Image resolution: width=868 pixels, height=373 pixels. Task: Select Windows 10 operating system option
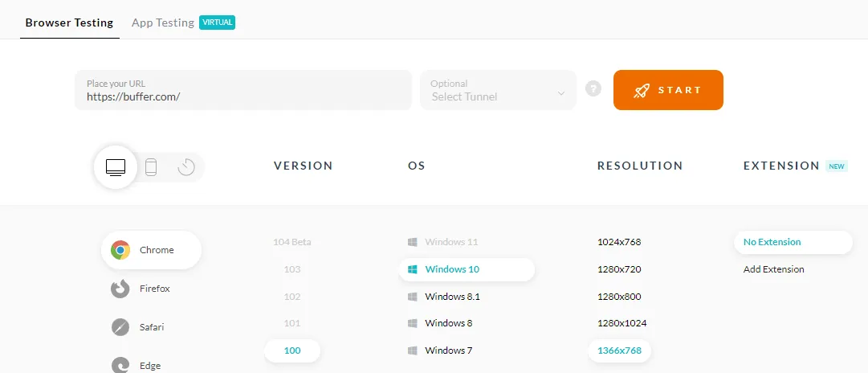click(467, 269)
